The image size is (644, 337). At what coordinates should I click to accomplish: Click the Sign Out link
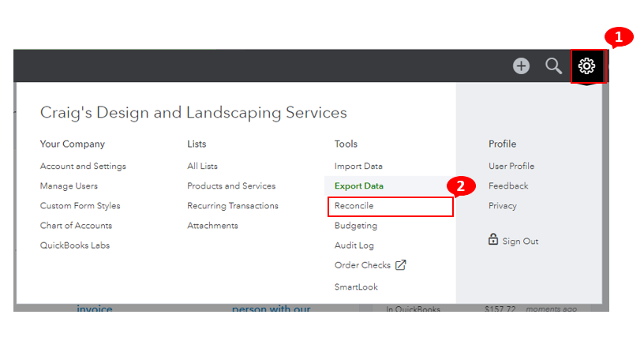click(520, 242)
